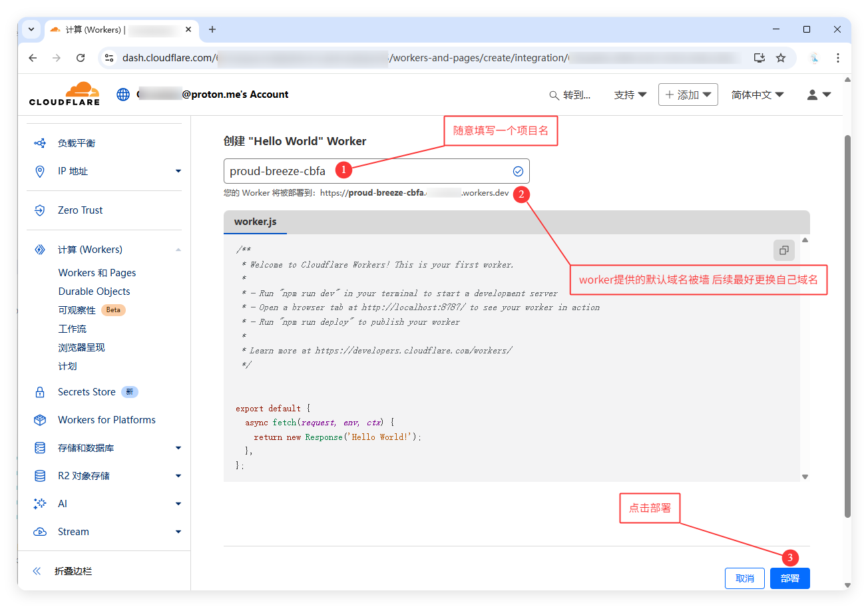The image size is (868, 607).
Task: Open the user profile icon menu
Action: (x=819, y=95)
